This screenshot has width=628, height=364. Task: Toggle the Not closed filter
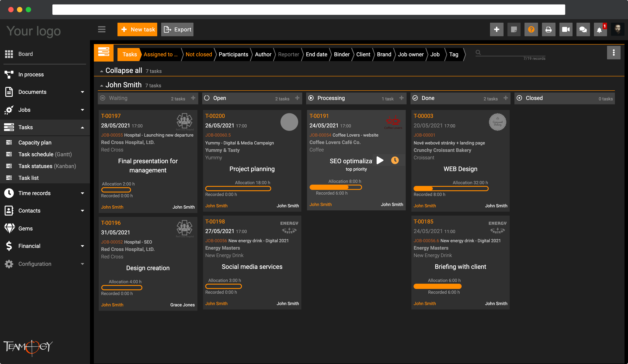click(x=199, y=54)
